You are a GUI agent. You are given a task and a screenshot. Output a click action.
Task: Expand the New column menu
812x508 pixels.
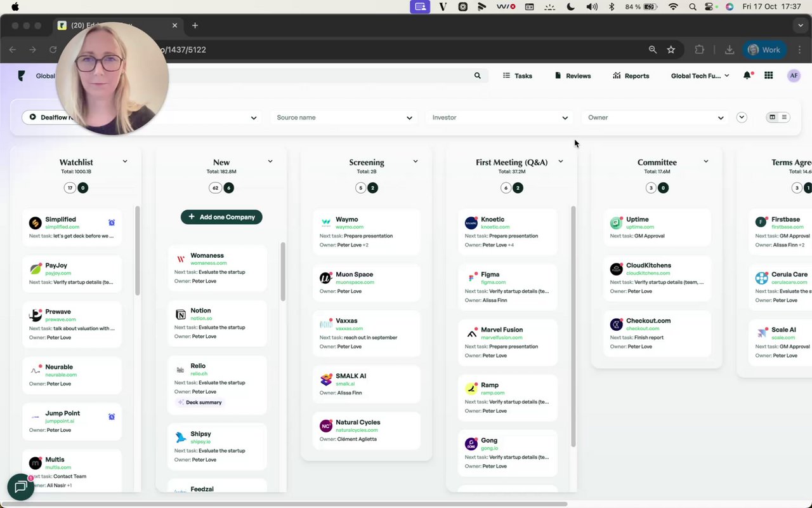tap(270, 161)
